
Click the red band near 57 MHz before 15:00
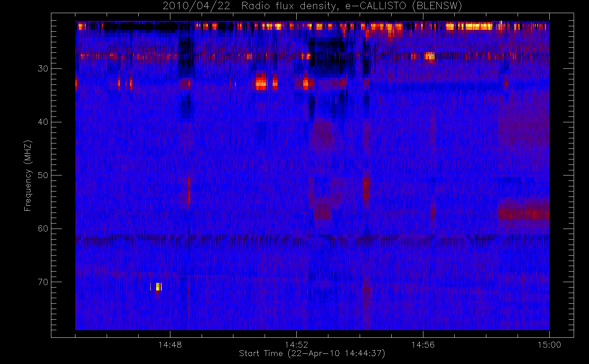point(524,214)
